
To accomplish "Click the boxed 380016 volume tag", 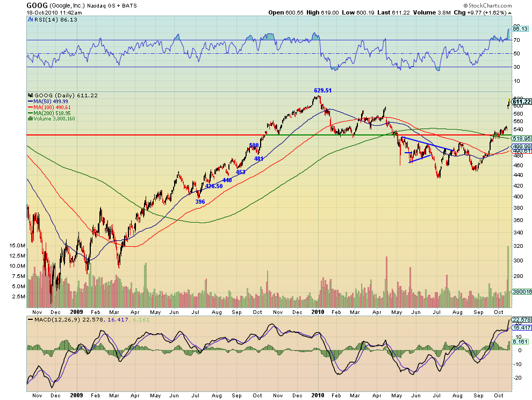I will (x=522, y=291).
